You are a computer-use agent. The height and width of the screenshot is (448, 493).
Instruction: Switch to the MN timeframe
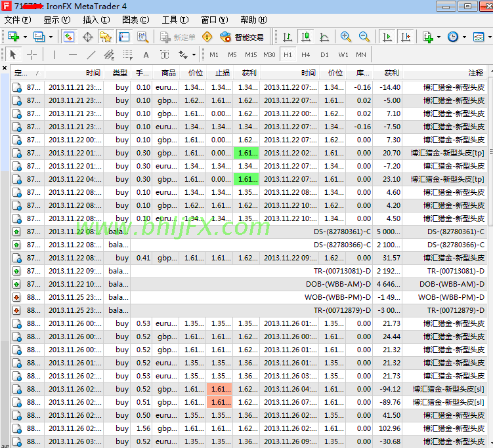(x=361, y=55)
